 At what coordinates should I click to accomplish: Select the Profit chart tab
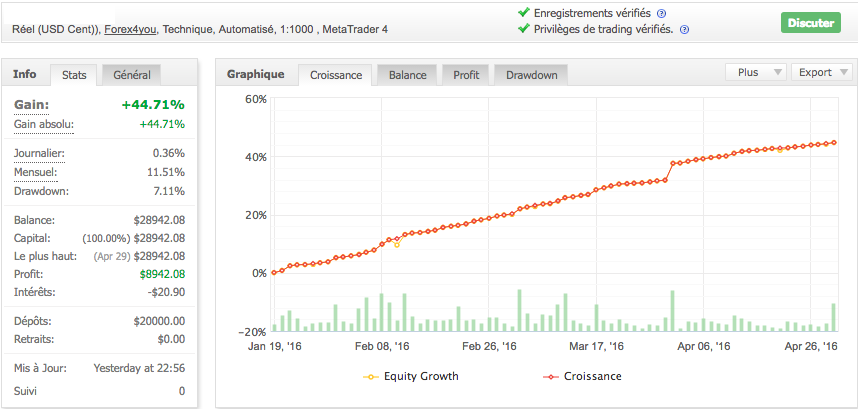466,75
